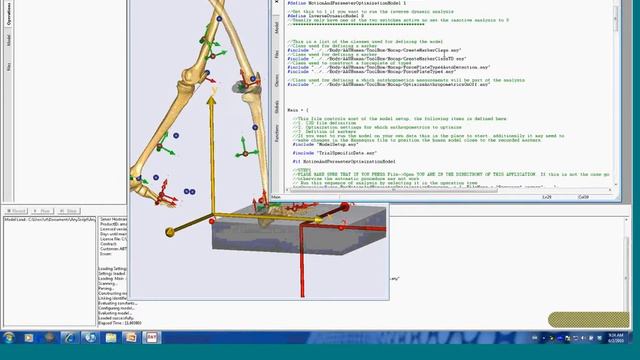The height and width of the screenshot is (360, 640).
Task: Select the Functions side tab of the editor
Action: click(x=276, y=133)
